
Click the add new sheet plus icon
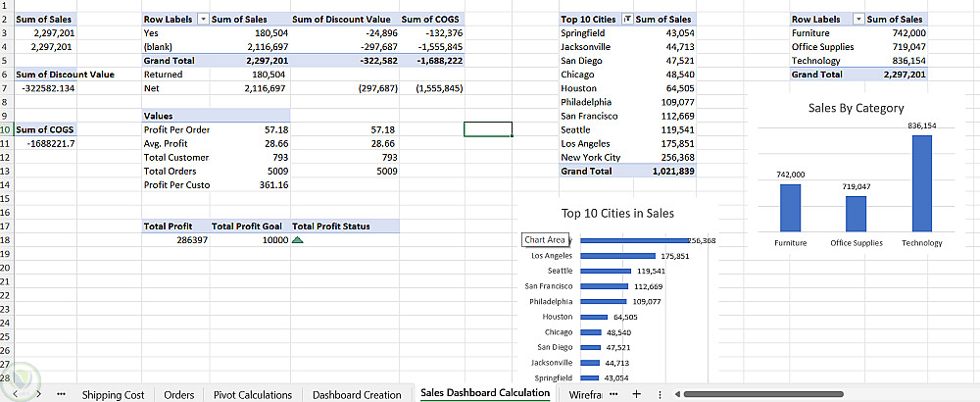coord(636,394)
